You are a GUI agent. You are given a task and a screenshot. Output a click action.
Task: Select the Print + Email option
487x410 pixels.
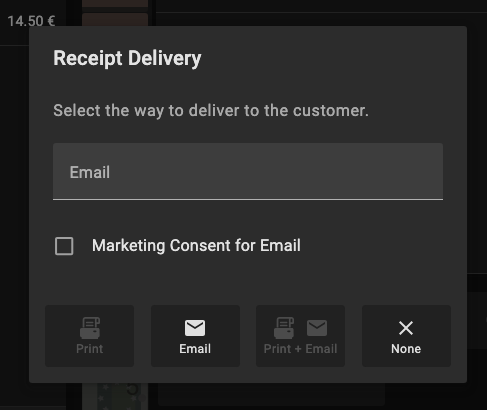click(300, 336)
